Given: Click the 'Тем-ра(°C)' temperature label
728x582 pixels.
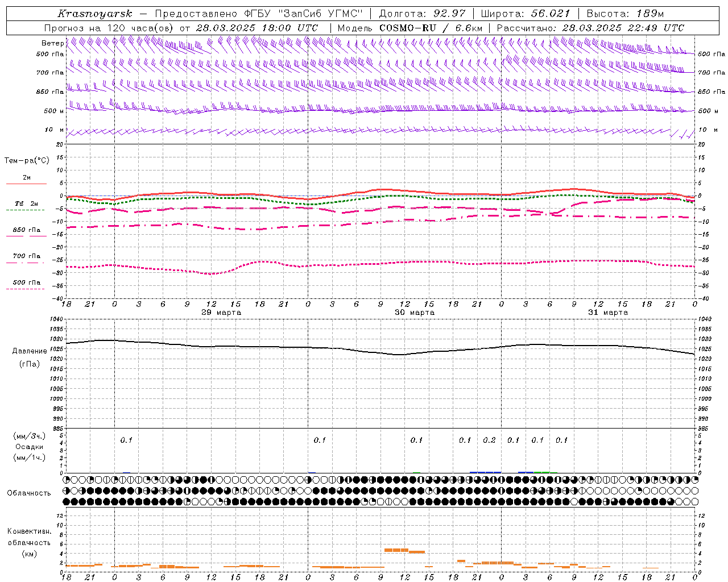Looking at the screenshot, I should tap(27, 161).
